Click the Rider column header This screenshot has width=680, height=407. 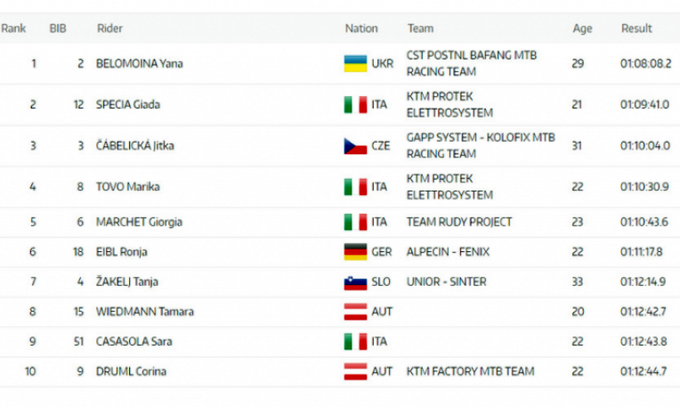click(x=109, y=29)
